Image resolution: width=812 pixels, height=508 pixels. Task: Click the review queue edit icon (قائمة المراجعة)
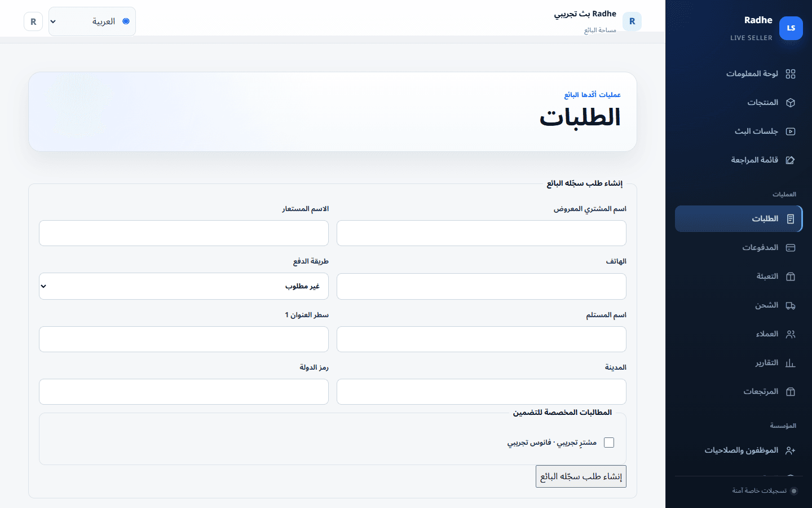click(791, 160)
